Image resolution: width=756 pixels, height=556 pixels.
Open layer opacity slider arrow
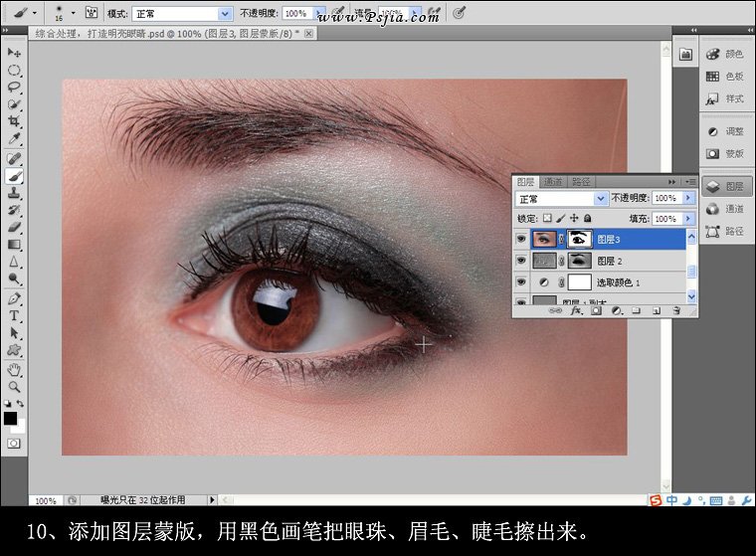tap(688, 198)
